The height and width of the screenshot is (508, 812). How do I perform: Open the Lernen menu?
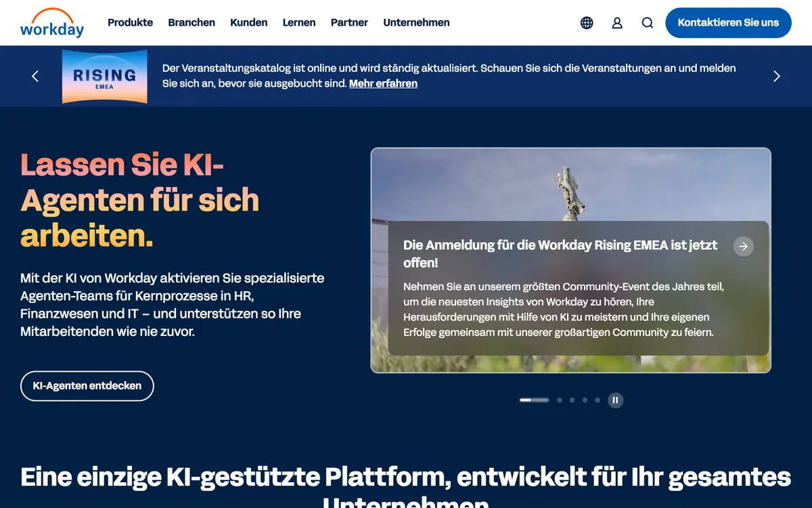click(x=299, y=22)
